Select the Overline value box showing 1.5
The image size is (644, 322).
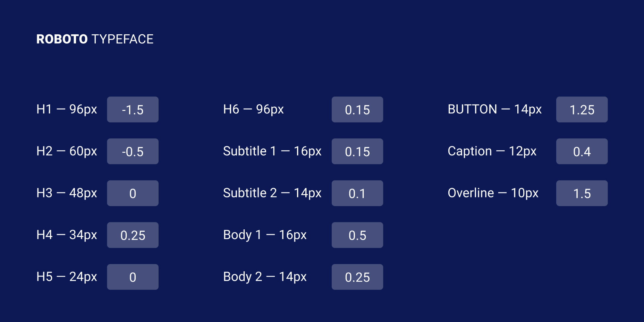(582, 193)
